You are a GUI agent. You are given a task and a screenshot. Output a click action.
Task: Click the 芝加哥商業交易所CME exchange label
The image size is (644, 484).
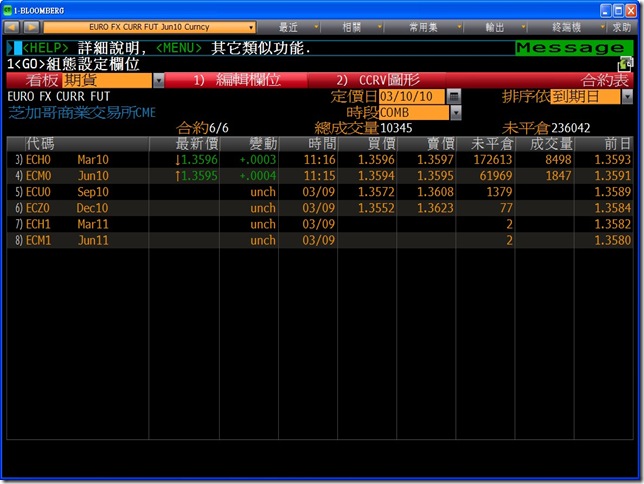pyautogui.click(x=82, y=113)
